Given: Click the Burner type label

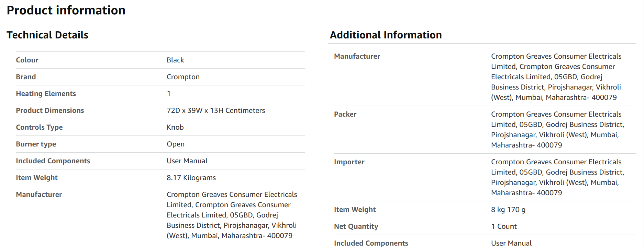Looking at the screenshot, I should [36, 144].
